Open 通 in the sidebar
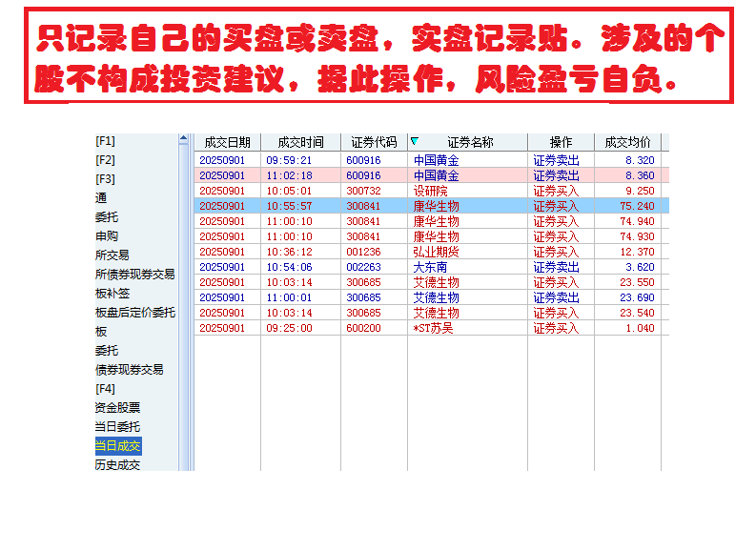Image resolution: width=756 pixels, height=551 pixels. (101, 198)
